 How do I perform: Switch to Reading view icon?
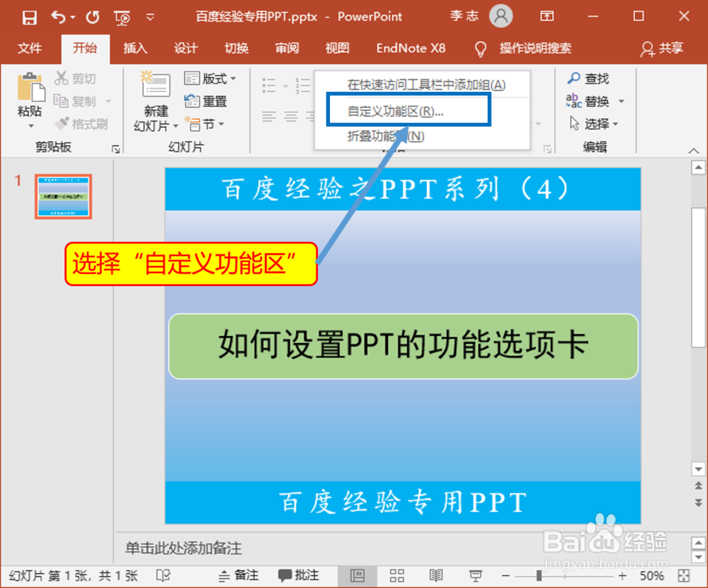coord(436,575)
